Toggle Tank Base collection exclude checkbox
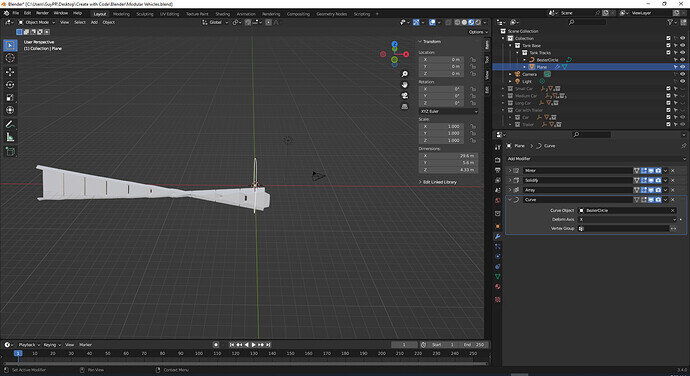Viewport: 690px width, 376px height. (668, 45)
